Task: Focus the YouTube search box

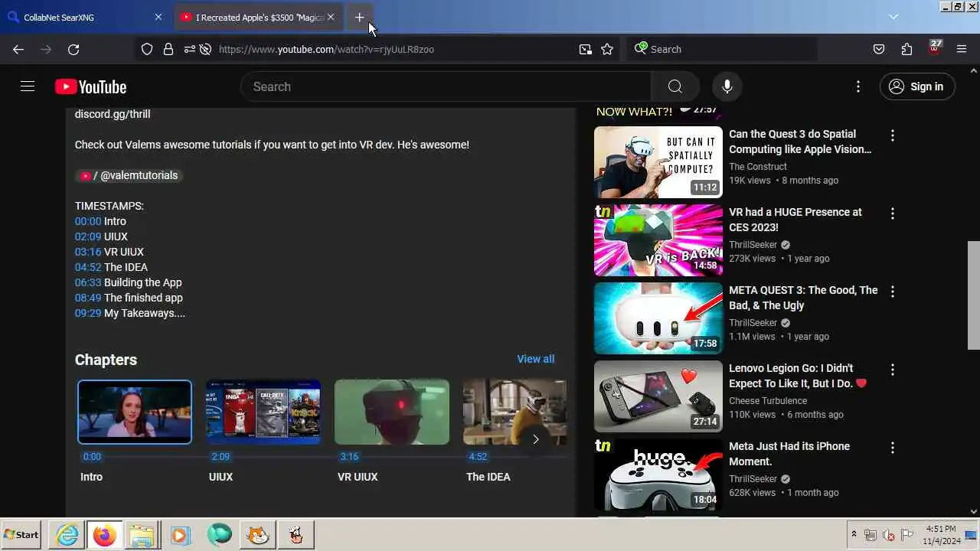Action: [x=446, y=86]
